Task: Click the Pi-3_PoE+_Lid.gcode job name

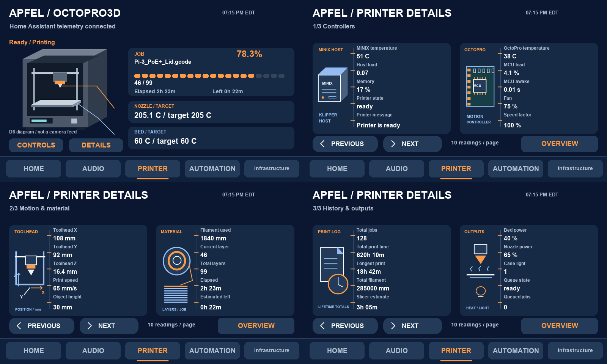Action: (163, 62)
